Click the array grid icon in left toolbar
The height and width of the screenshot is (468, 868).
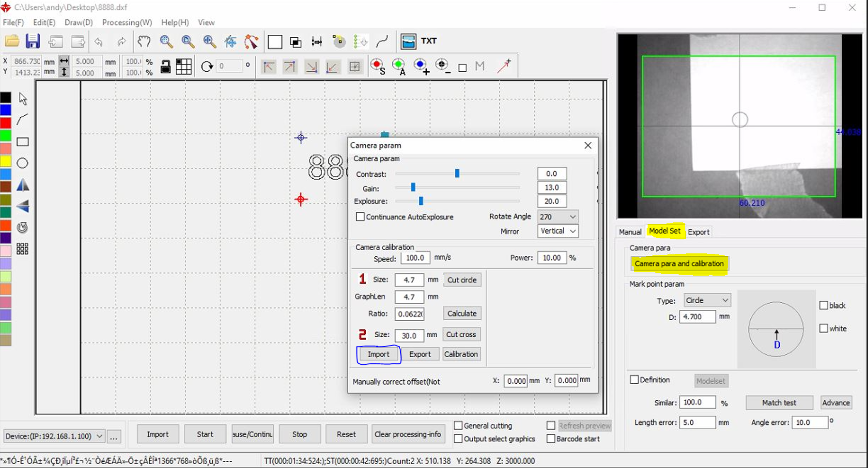(x=22, y=249)
